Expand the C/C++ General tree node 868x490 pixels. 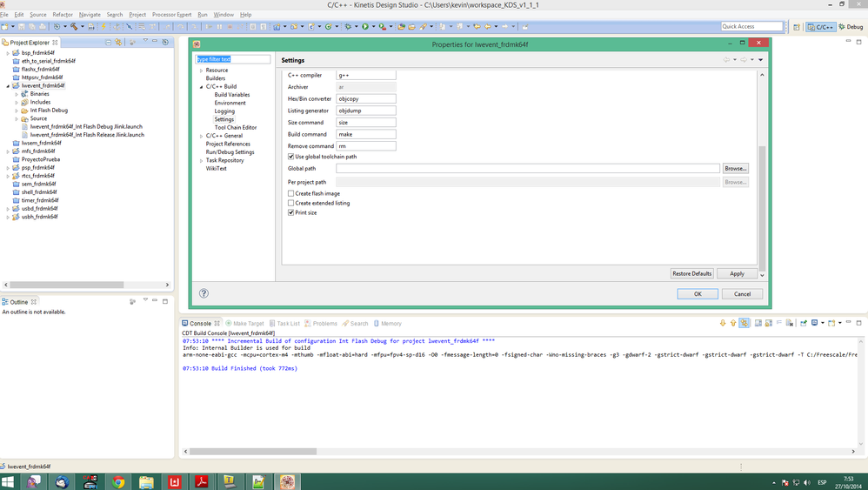point(202,136)
